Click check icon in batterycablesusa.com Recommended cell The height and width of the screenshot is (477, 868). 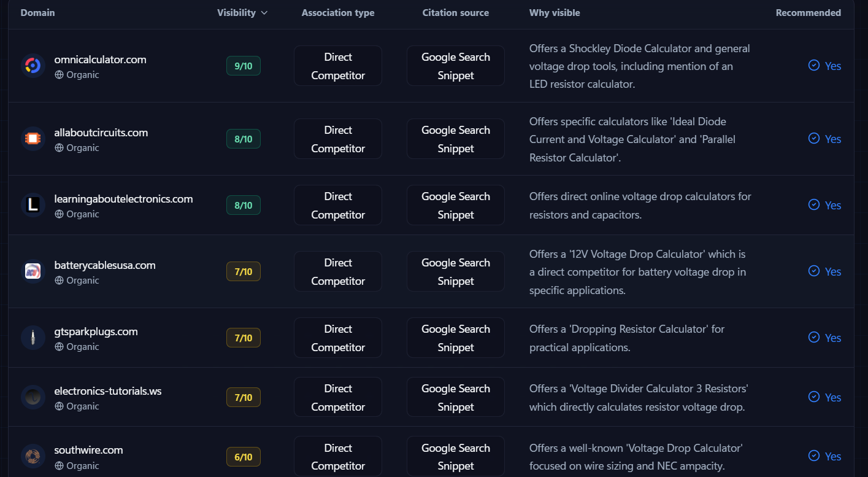(814, 271)
